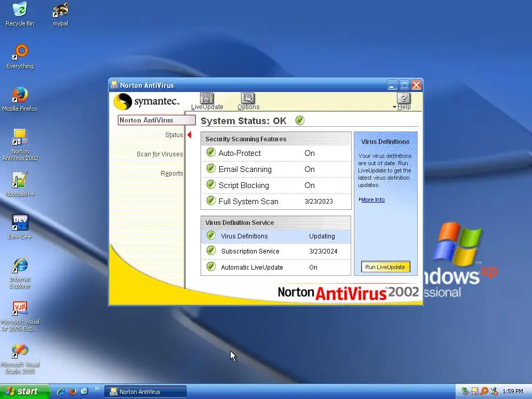Open the Reports section

point(171,174)
